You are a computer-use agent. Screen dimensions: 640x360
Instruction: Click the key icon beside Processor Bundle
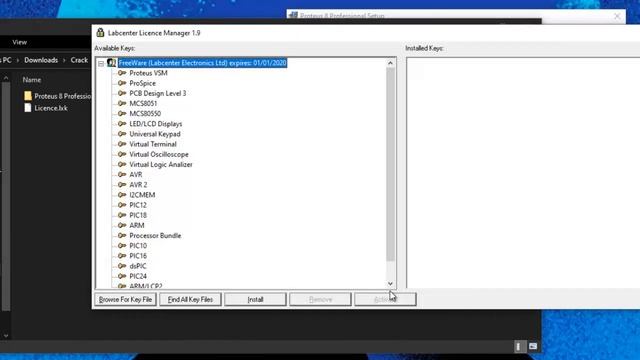(x=122, y=236)
